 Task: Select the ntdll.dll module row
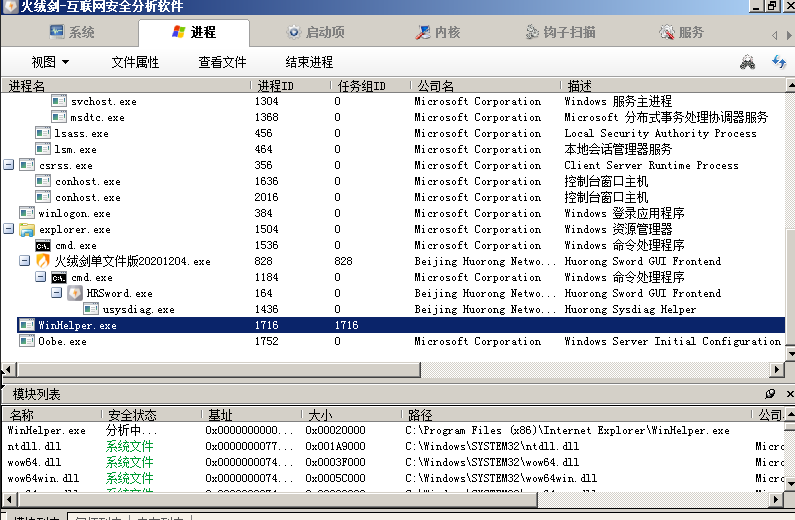pyautogui.click(x=393, y=446)
